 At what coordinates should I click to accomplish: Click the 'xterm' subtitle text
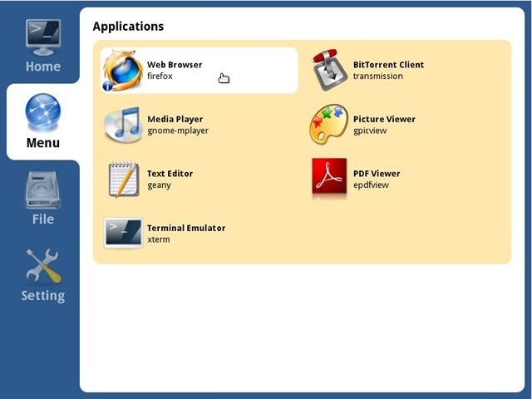tap(159, 239)
